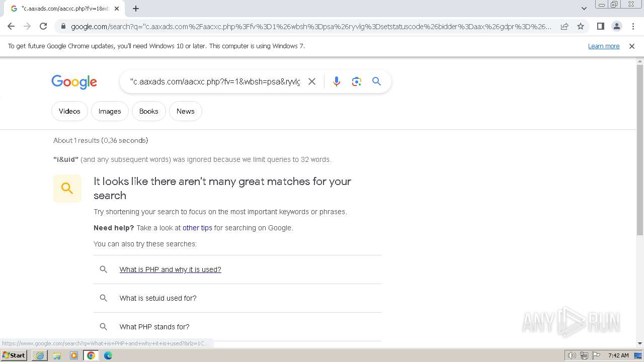Open the Windows Start menu

point(14,355)
